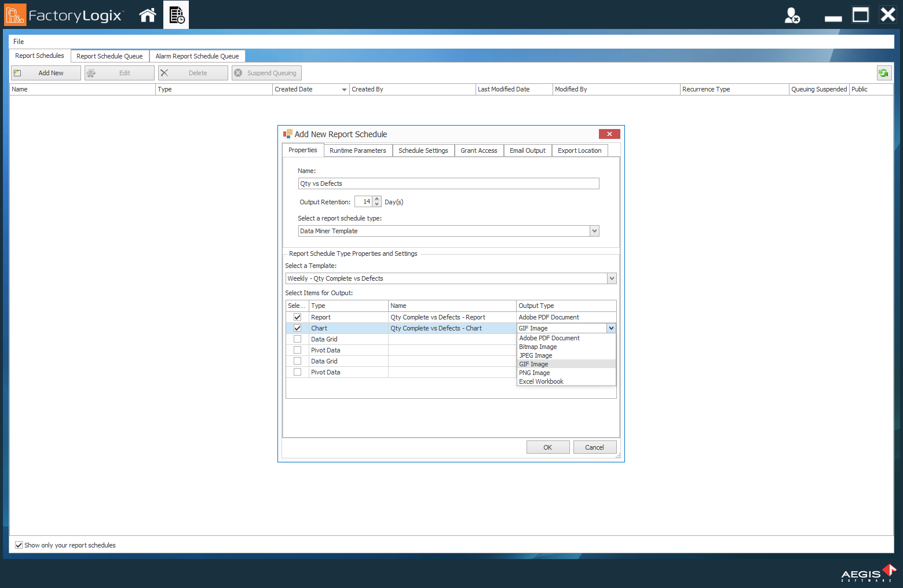Image resolution: width=903 pixels, height=588 pixels.
Task: Choose Bitmap Image output type
Action: [566, 347]
